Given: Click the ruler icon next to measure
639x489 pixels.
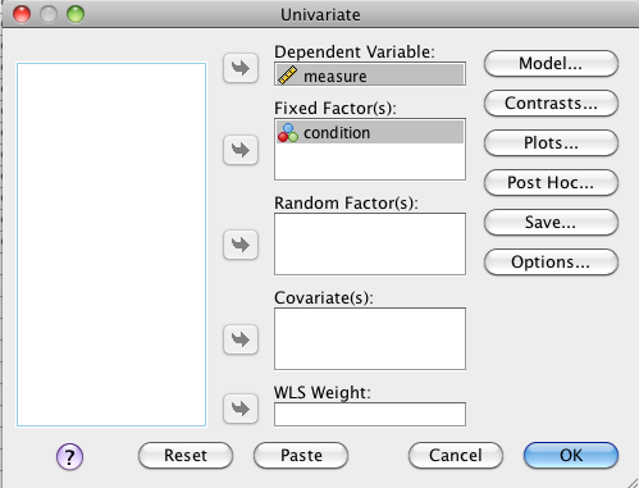Looking at the screenshot, I should (x=288, y=75).
